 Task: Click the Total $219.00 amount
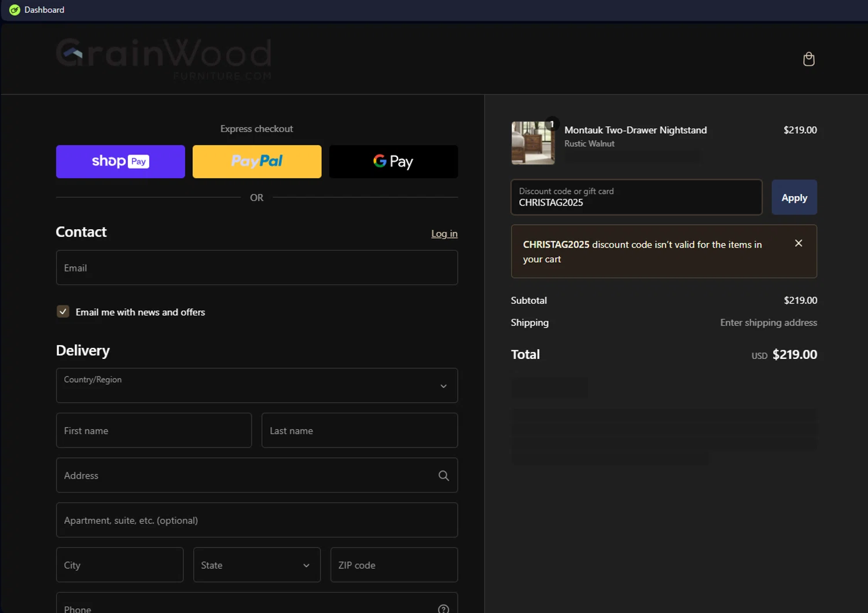coord(795,354)
